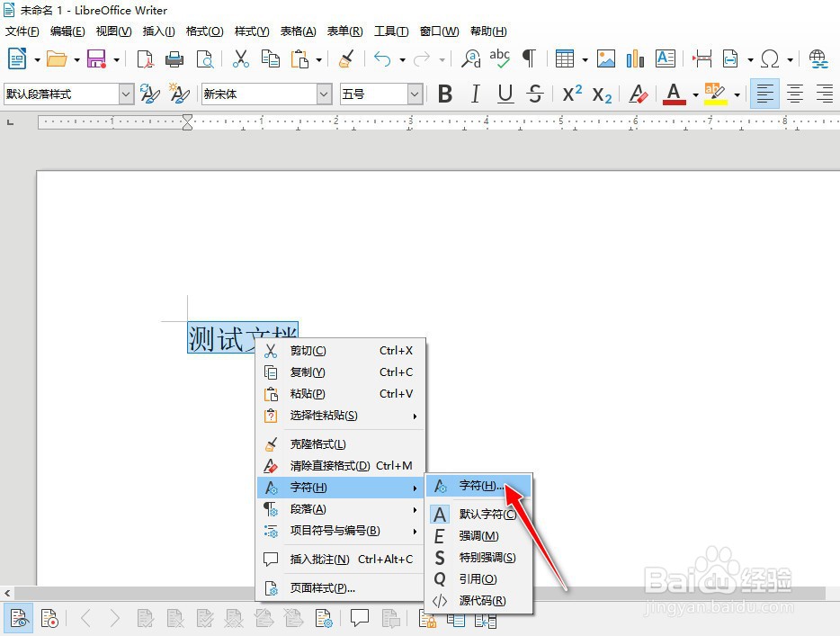
Task: Insert an image using the toolbar icon
Action: click(x=604, y=58)
